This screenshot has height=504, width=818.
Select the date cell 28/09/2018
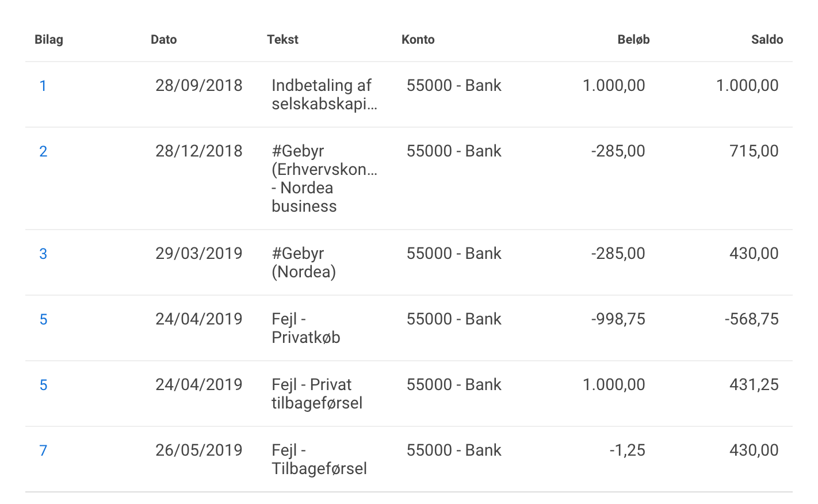[x=199, y=86]
